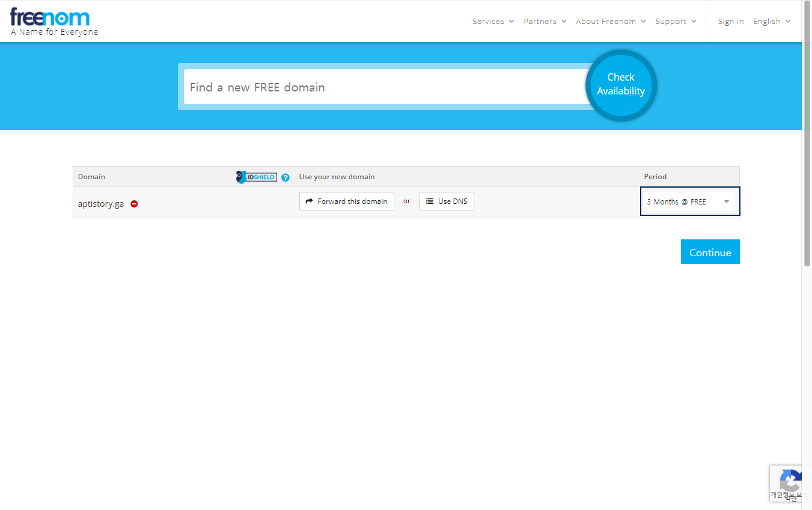Viewport: 812px width, 510px height.
Task: Click the Sign in link
Action: click(731, 21)
